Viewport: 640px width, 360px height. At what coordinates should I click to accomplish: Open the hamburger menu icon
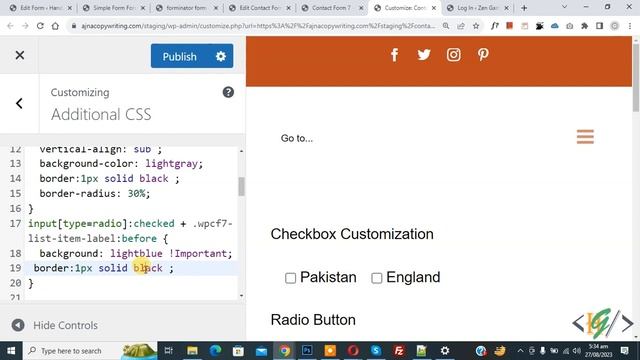coord(585,137)
